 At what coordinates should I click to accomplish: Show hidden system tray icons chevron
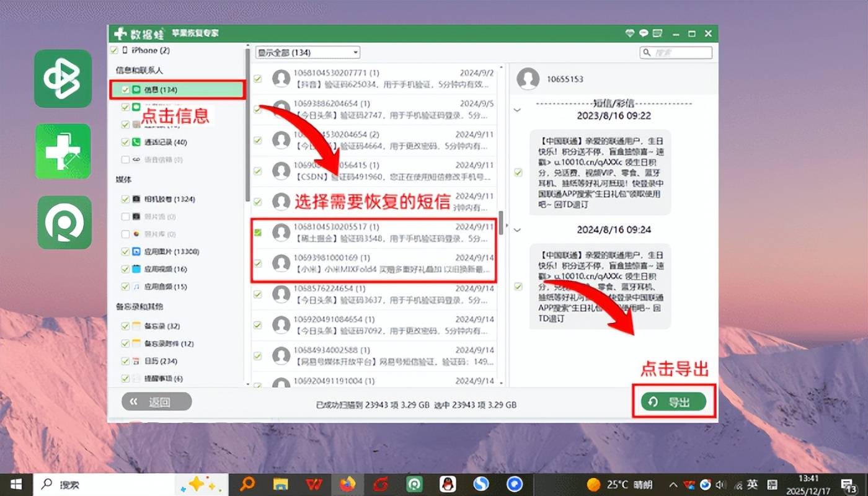pyautogui.click(x=674, y=484)
